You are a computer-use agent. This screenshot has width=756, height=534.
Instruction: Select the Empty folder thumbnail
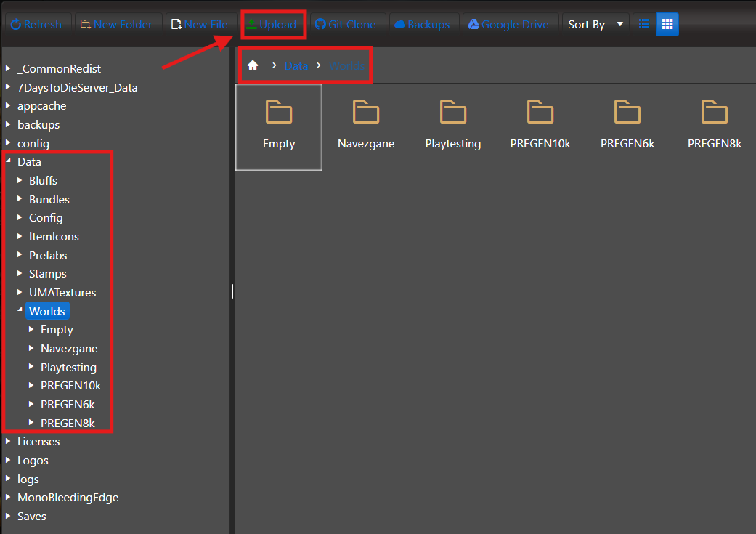[x=279, y=127]
